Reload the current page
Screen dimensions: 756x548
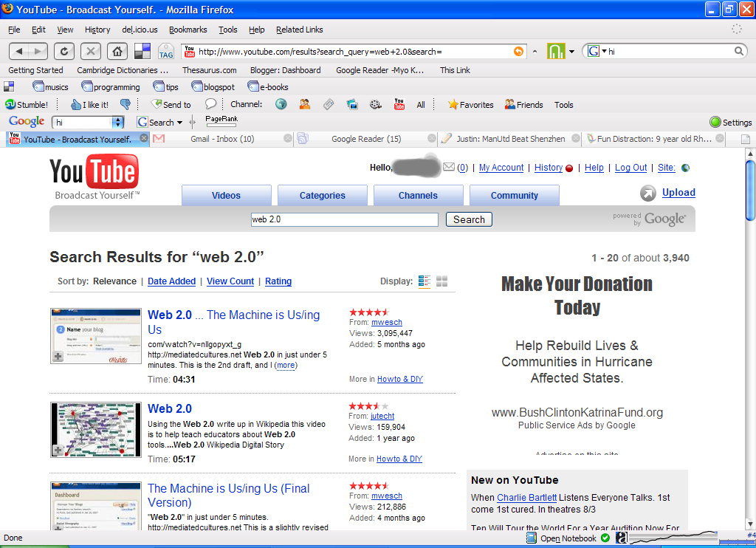pos(63,51)
